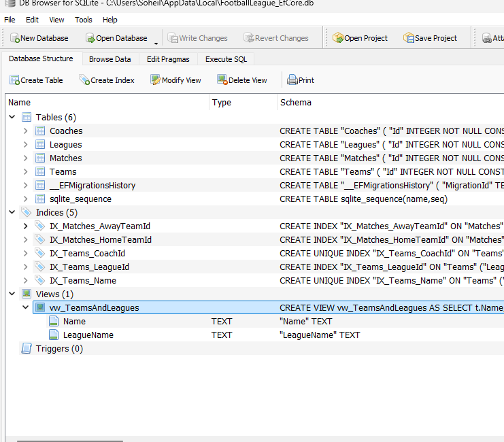Click the Open Project icon
The height and width of the screenshot is (442, 504).
(x=338, y=38)
